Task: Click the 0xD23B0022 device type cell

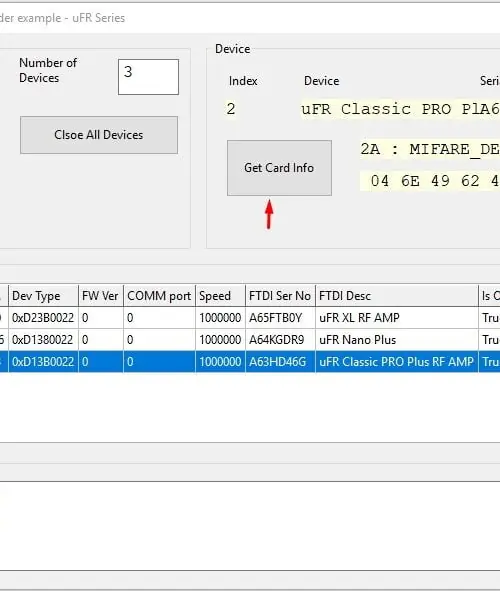Action: [43, 318]
